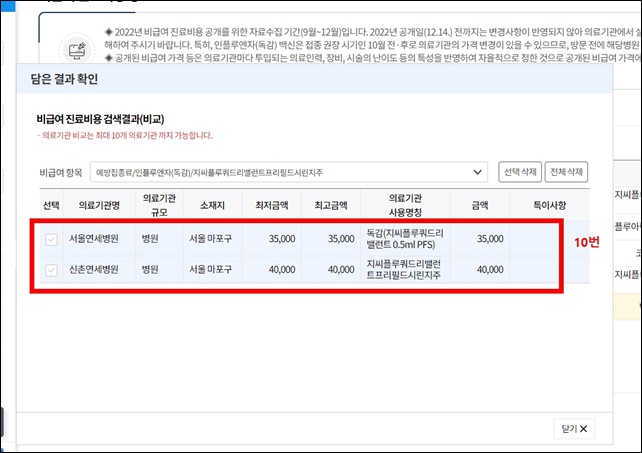The height and width of the screenshot is (453, 642).
Task: Toggle checkbox for 신촌연세병원 row
Action: point(51,270)
